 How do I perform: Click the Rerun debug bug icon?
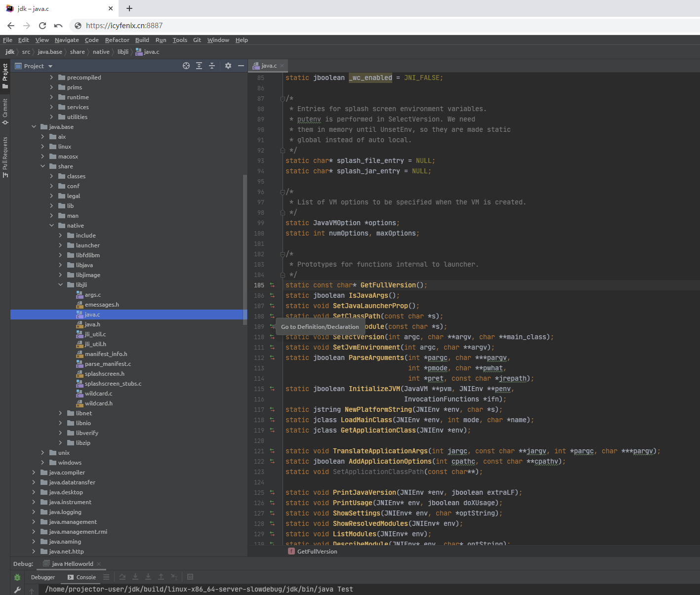click(x=17, y=577)
